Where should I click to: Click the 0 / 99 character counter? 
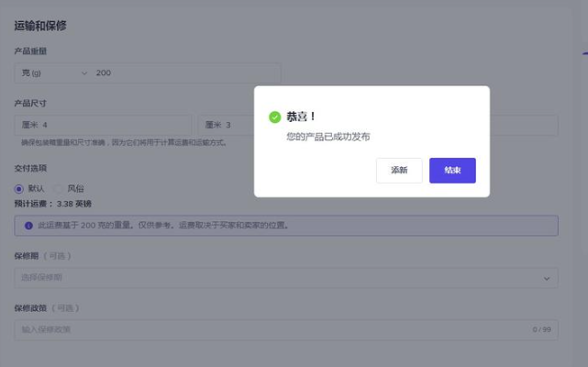point(540,329)
